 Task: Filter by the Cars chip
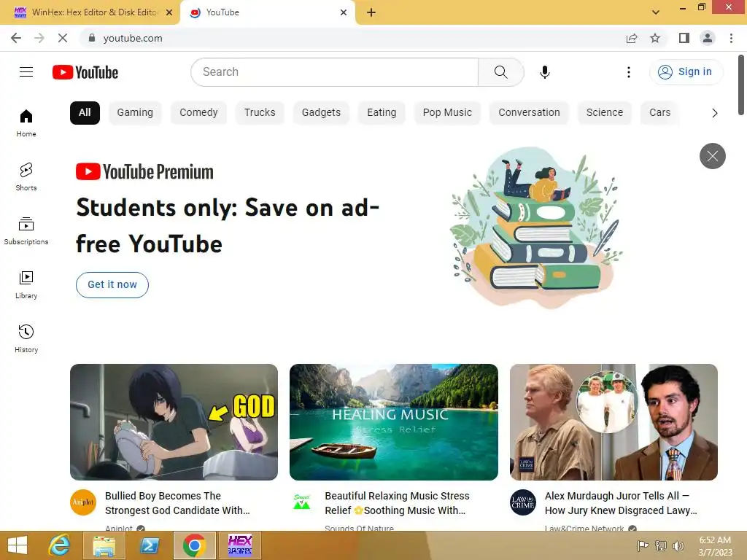pos(659,113)
